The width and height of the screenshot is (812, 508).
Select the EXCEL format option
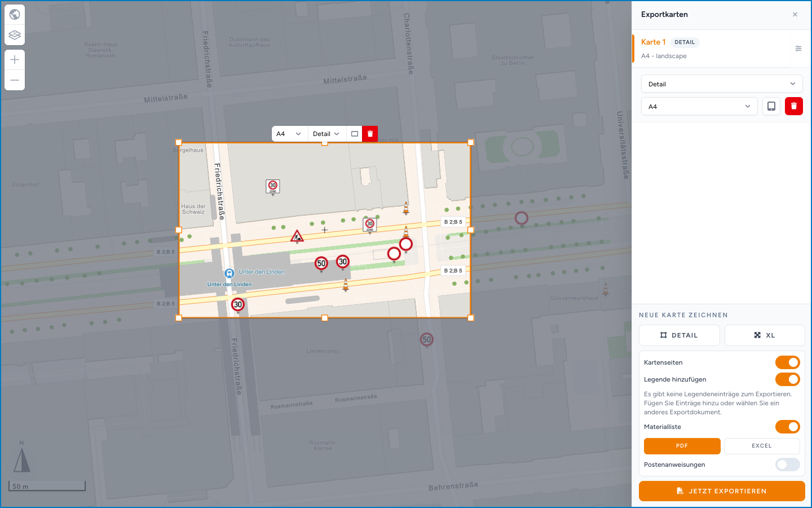pos(762,446)
